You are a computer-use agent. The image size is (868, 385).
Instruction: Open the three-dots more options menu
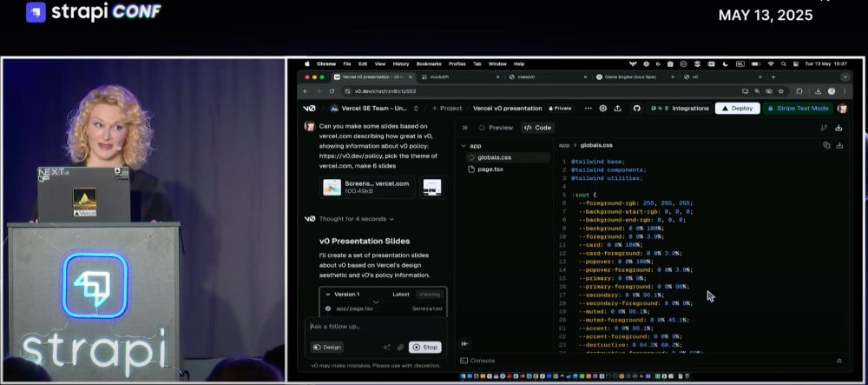(x=588, y=109)
